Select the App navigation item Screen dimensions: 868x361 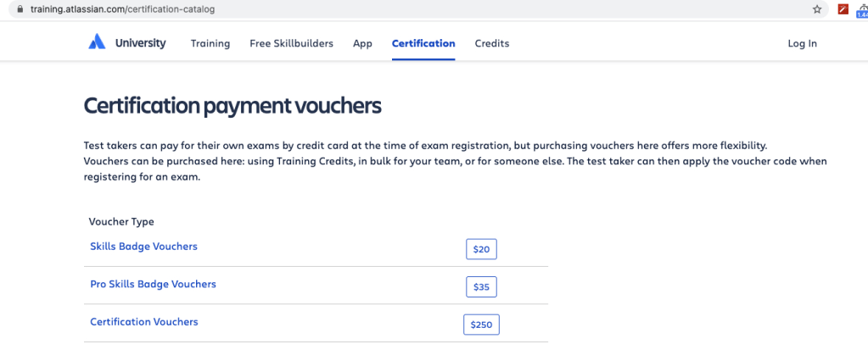362,43
